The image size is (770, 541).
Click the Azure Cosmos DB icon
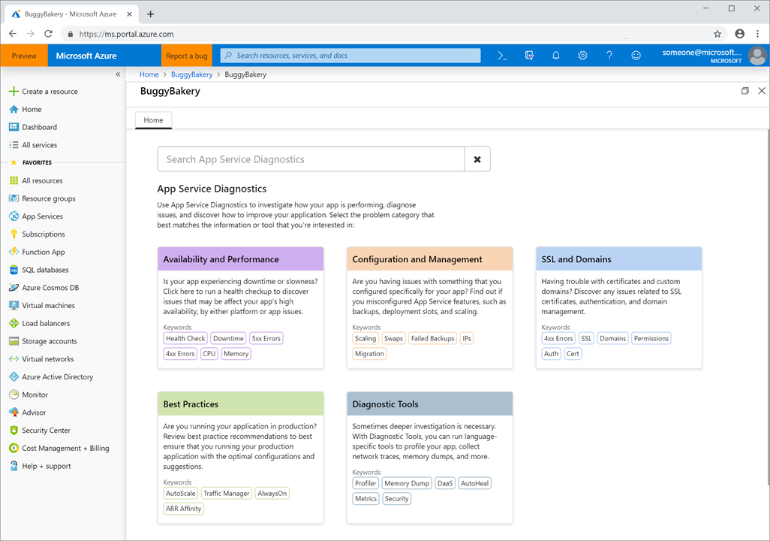click(14, 288)
